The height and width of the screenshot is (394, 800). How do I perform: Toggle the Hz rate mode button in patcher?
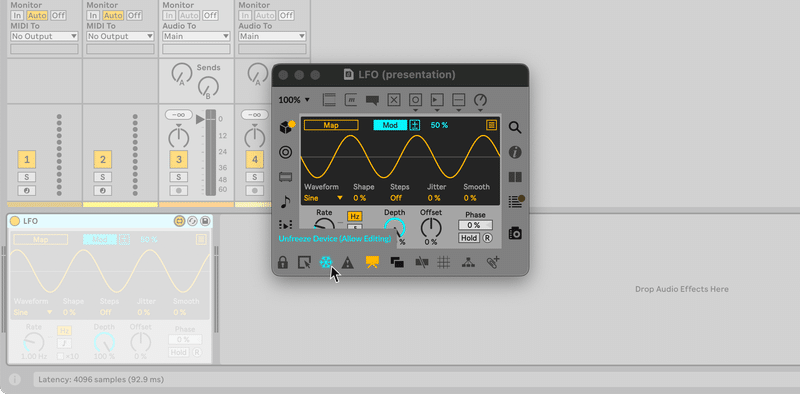click(x=355, y=216)
